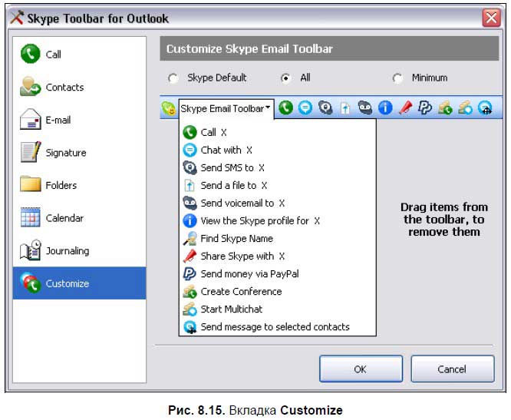The width and height of the screenshot is (511, 420).
Task: Collapse the Skype Email Toolbar dropdown
Action: [226, 109]
